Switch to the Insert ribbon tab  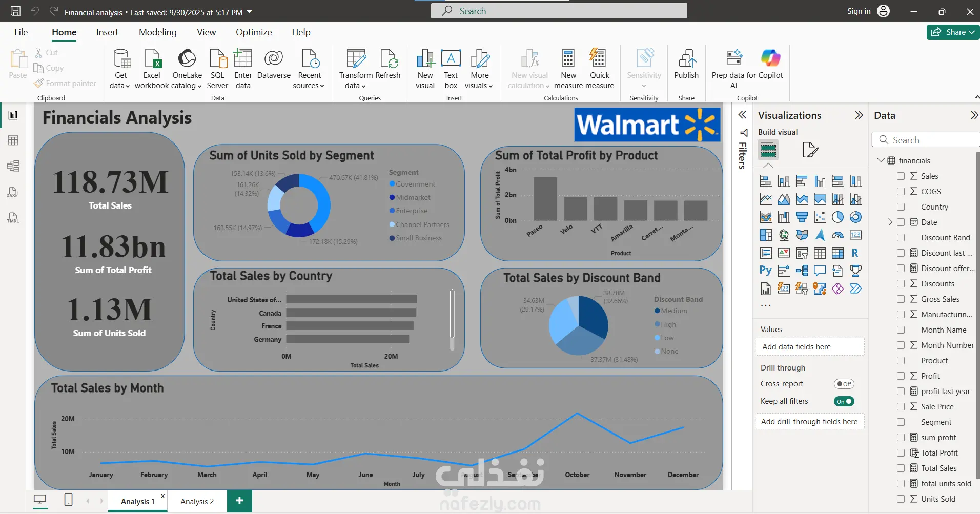pos(107,32)
